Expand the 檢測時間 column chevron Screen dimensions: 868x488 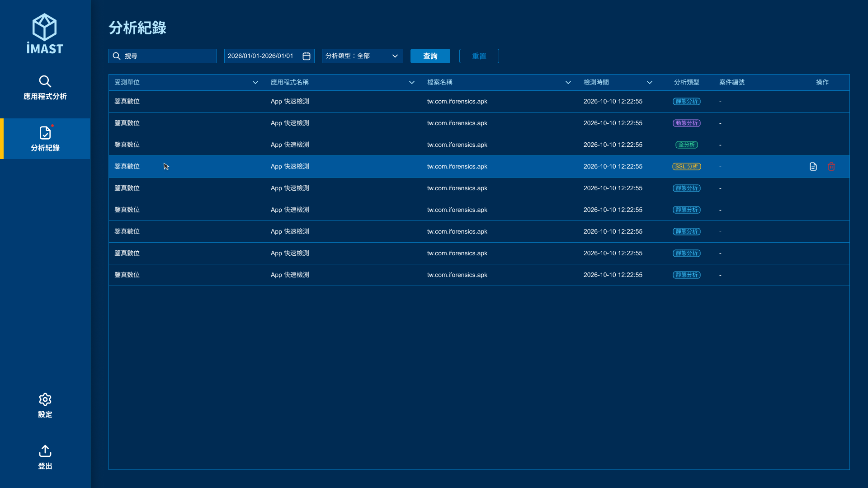[650, 82]
